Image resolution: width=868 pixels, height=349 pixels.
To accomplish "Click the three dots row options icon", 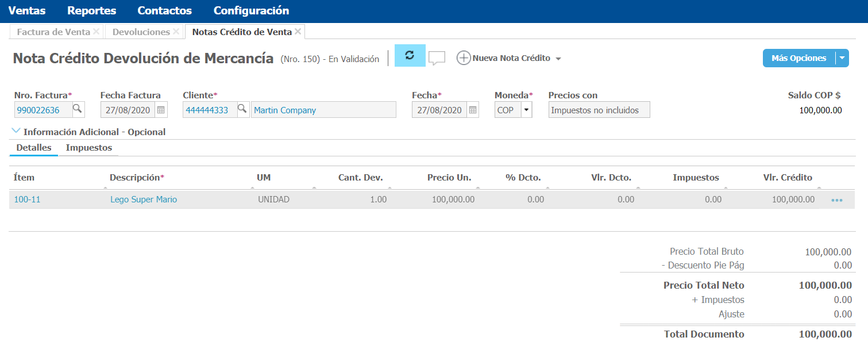I will 836,200.
